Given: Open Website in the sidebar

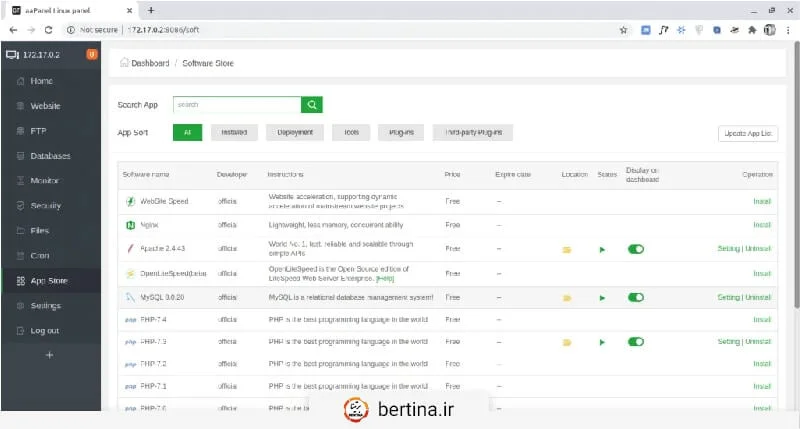Looking at the screenshot, I should [51, 106].
